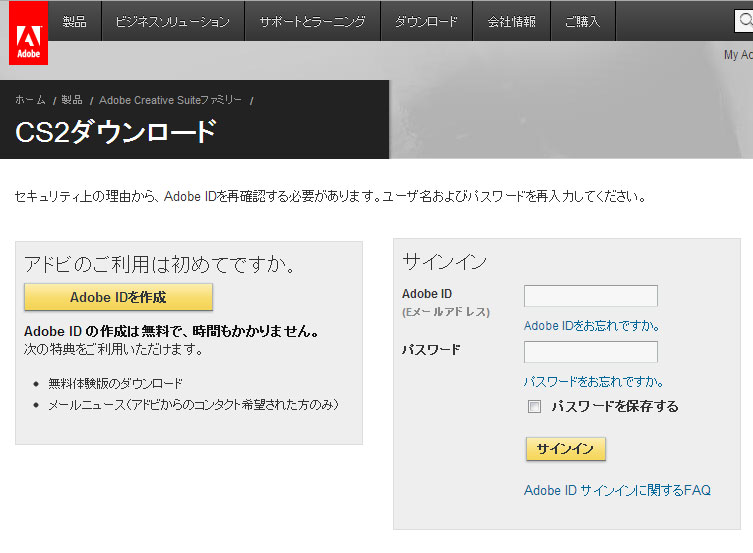Click the Adobe logo icon
Screen dimensions: 753x553
tap(28, 33)
